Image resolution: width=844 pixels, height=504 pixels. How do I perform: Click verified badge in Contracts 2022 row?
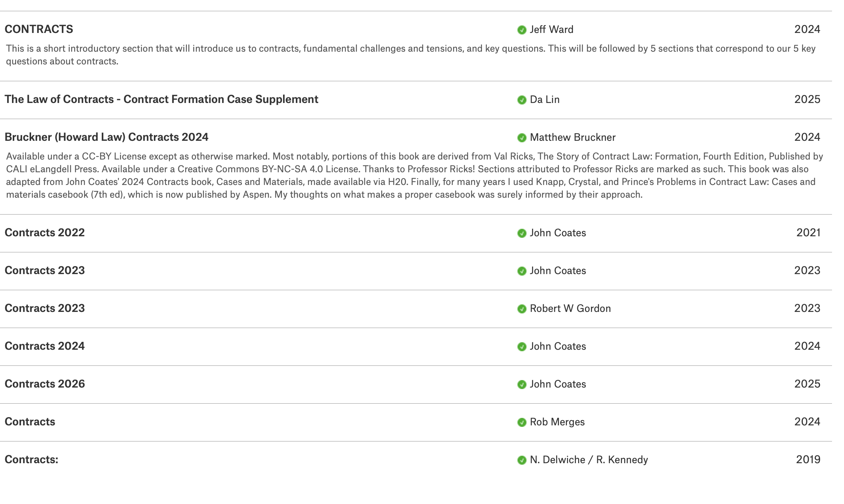(522, 233)
